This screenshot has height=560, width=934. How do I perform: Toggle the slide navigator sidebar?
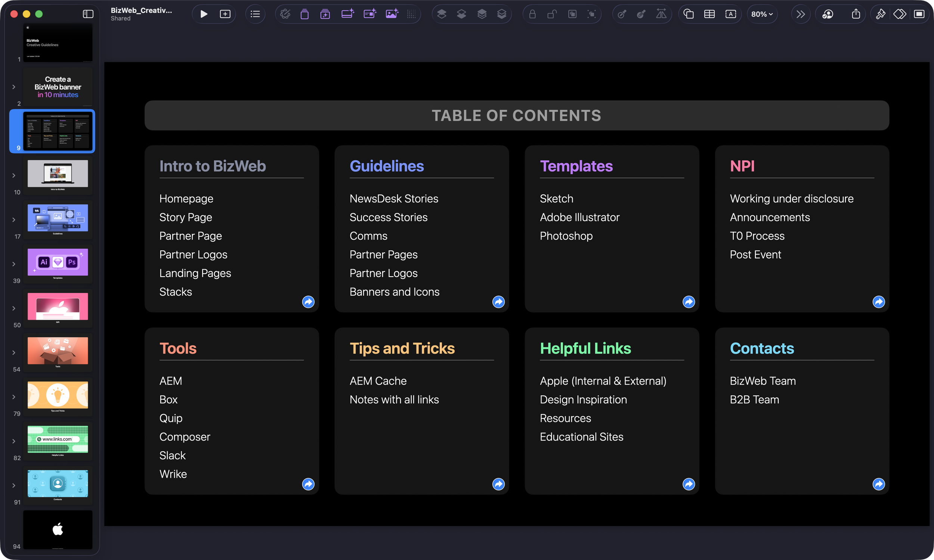coord(88,14)
